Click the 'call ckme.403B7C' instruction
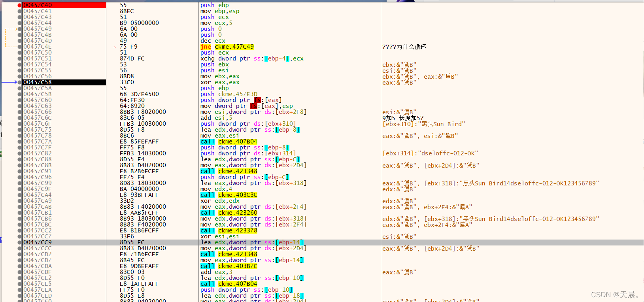 [229, 266]
